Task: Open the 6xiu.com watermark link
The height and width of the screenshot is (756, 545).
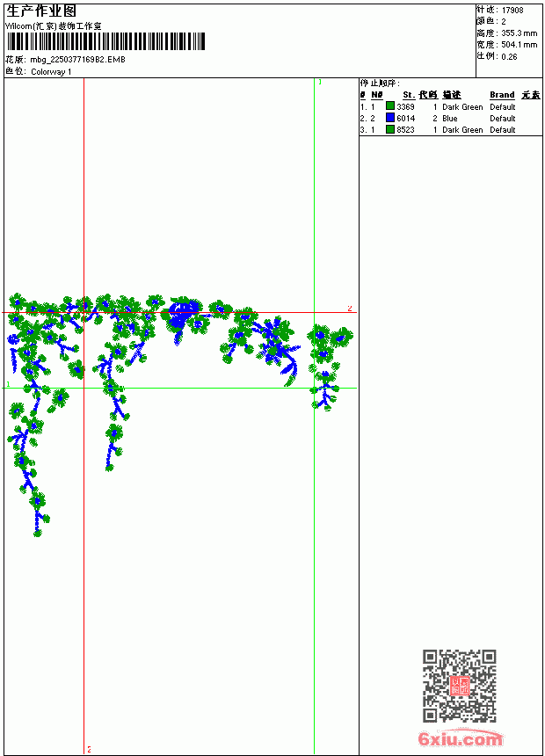Action: [460, 738]
